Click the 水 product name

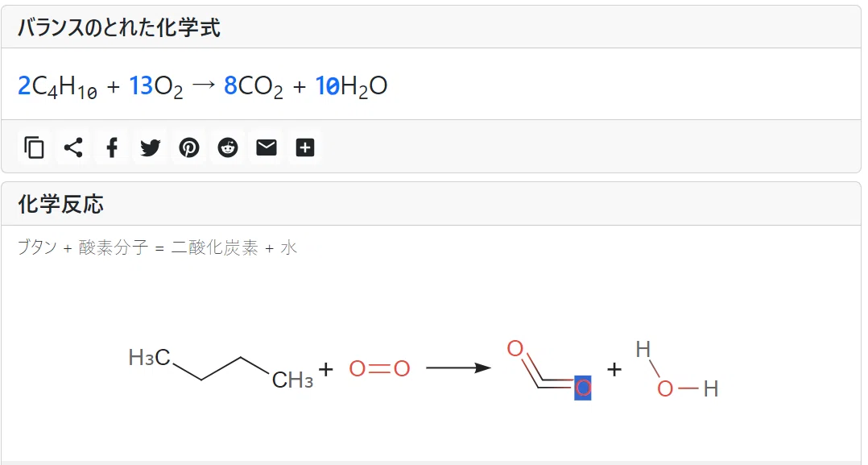(289, 247)
